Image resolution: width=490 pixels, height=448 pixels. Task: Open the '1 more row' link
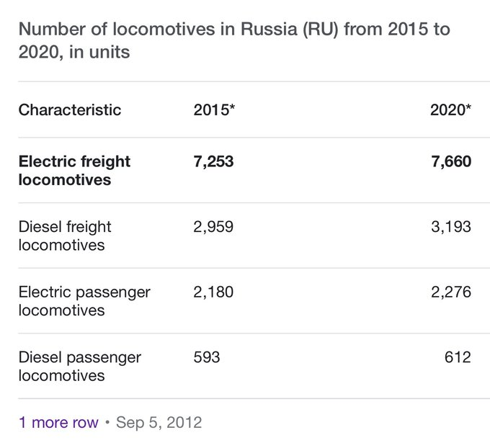tap(58, 422)
